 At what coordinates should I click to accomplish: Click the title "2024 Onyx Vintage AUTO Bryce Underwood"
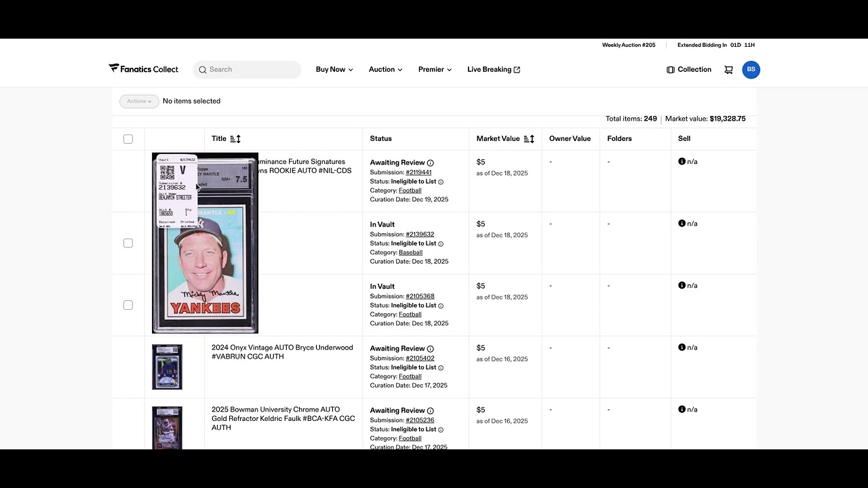tap(282, 352)
